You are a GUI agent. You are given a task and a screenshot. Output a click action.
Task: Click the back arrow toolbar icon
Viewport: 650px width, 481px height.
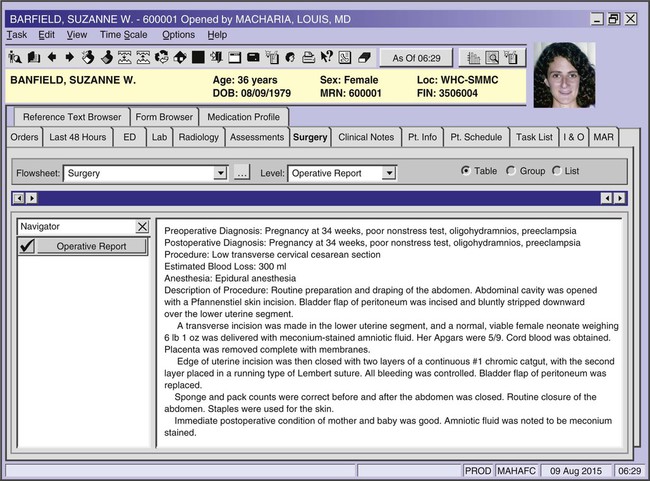tap(51, 57)
